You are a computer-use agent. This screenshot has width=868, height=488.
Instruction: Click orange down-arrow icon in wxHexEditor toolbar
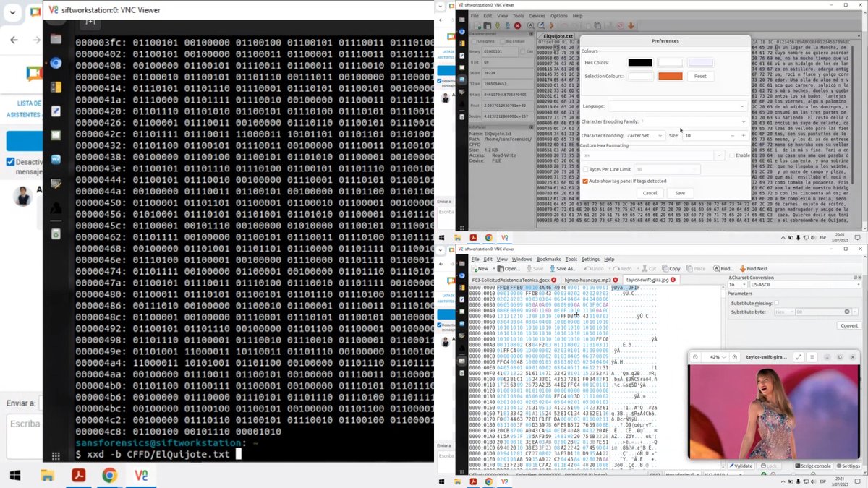pos(631,25)
